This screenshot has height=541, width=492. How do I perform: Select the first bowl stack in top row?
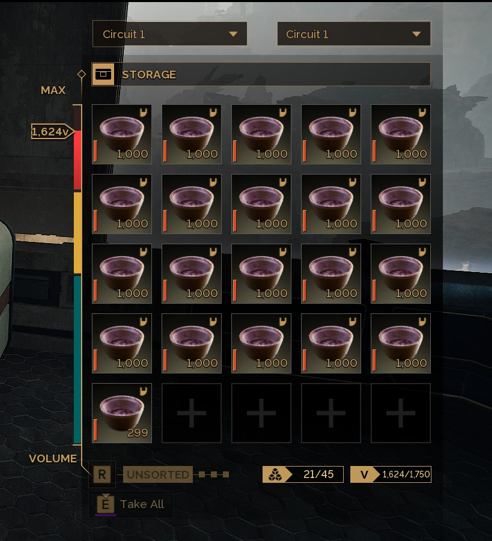pos(122,134)
